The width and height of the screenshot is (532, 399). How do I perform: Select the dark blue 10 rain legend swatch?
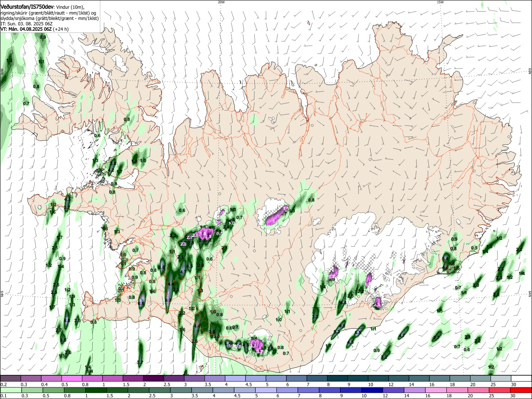click(x=372, y=390)
